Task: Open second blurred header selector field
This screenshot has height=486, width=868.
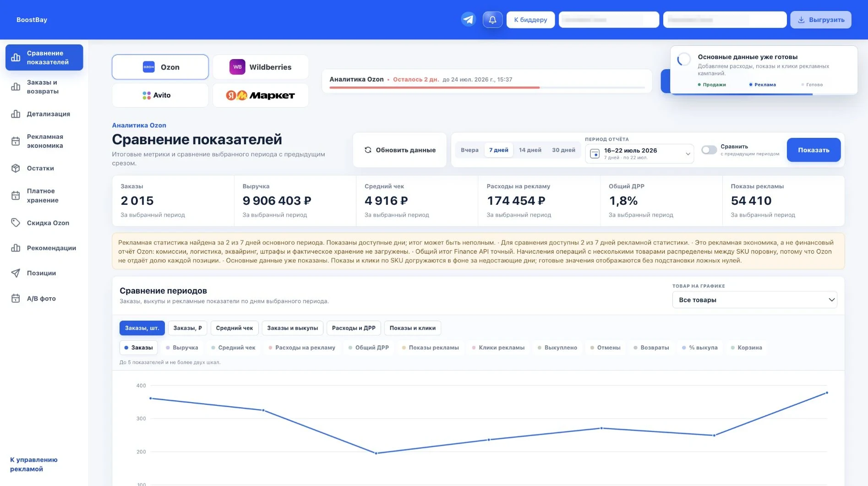Action: tap(725, 20)
